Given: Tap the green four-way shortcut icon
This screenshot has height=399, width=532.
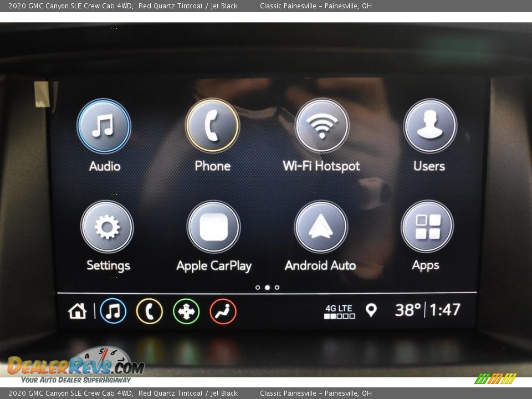Looking at the screenshot, I should click(x=186, y=311).
